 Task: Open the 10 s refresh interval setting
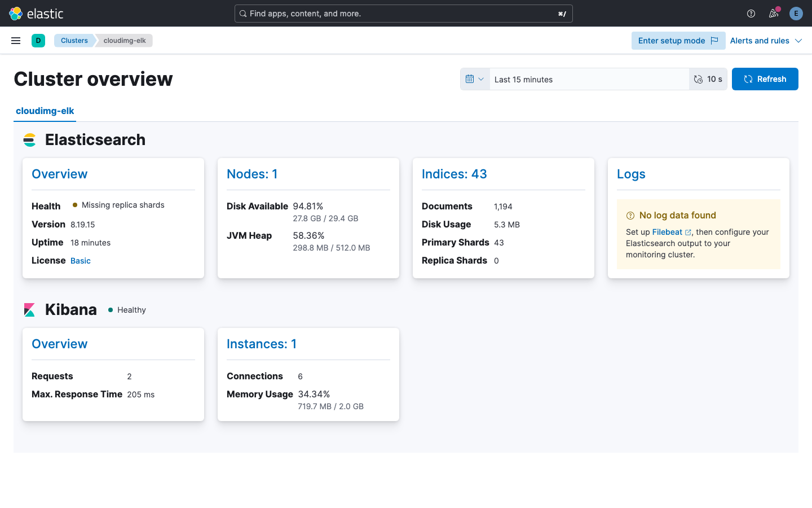708,79
